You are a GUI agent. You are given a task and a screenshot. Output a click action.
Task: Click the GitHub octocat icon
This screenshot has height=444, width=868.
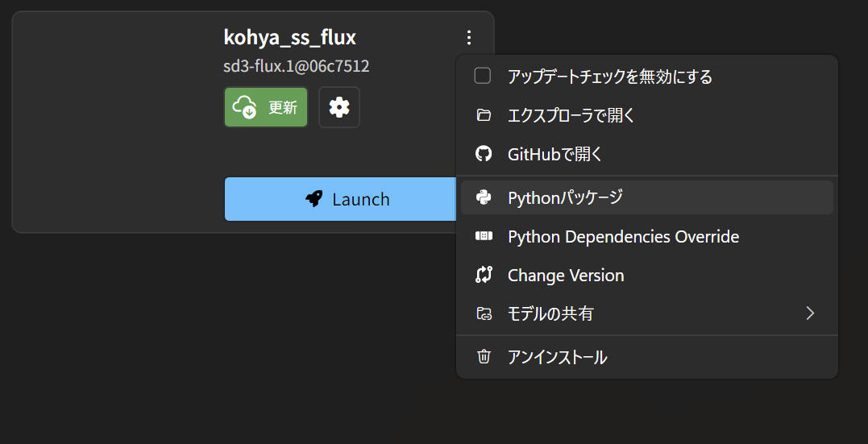pyautogui.click(x=484, y=154)
